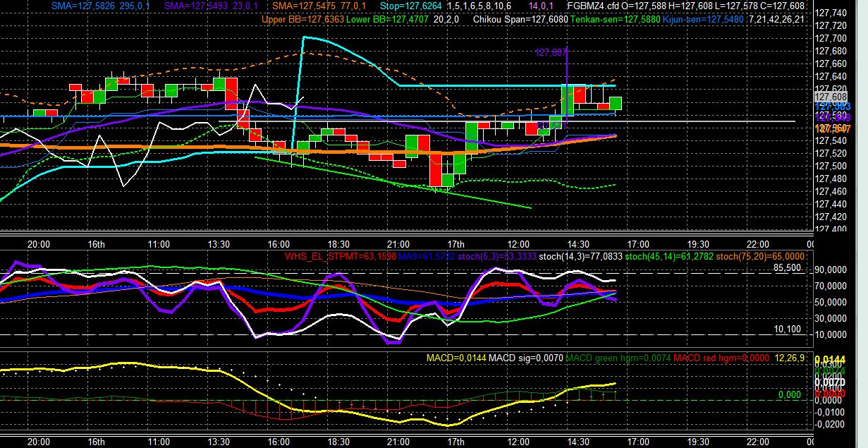Click 127,420 on the price axis
Viewport: 868px width, 448px height.
[831, 217]
